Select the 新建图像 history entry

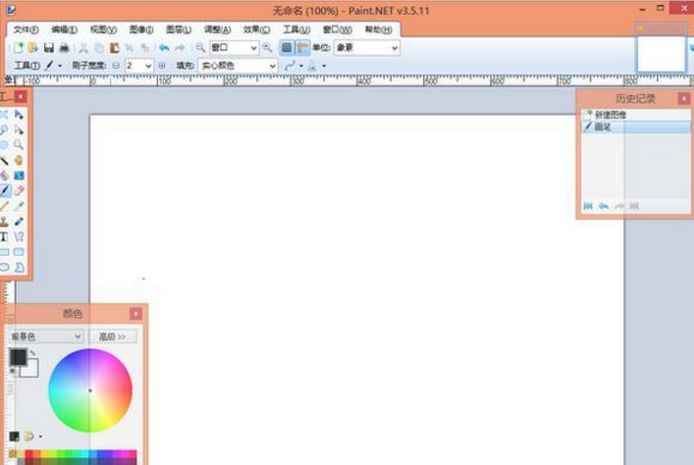coord(635,115)
